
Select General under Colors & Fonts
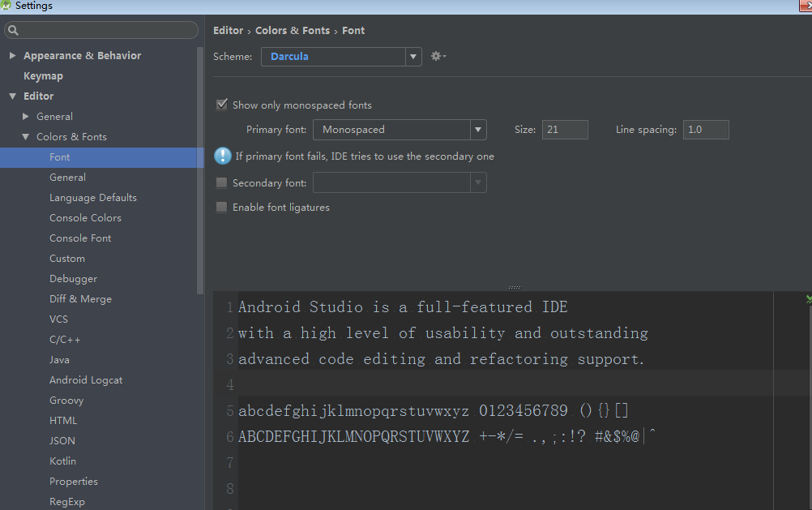pos(67,178)
